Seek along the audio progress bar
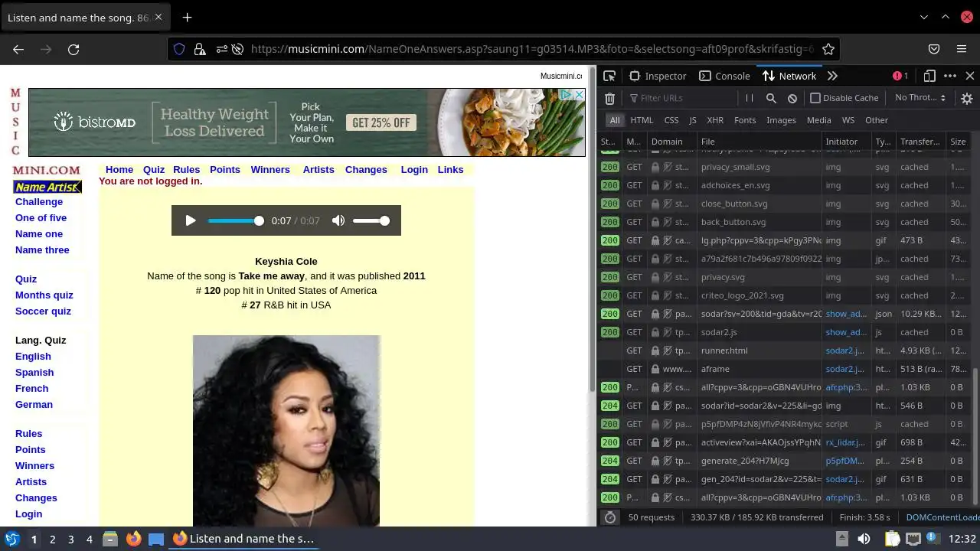 (x=236, y=220)
